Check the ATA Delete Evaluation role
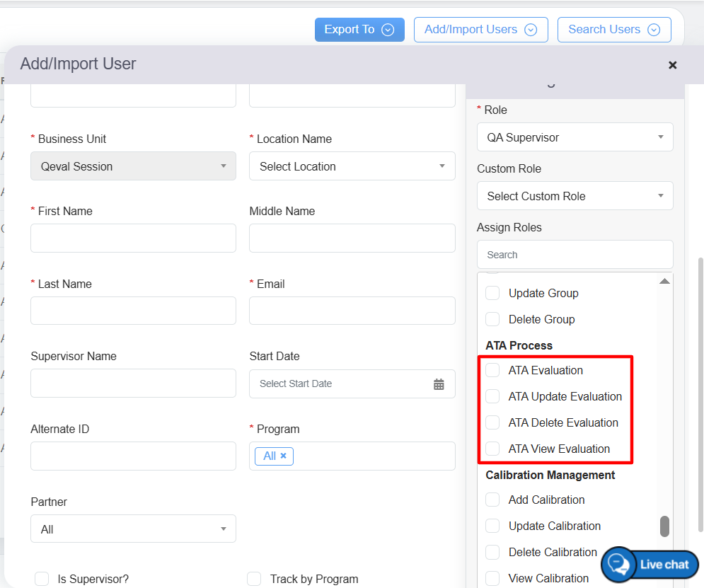Image resolution: width=704 pixels, height=588 pixels. point(492,422)
